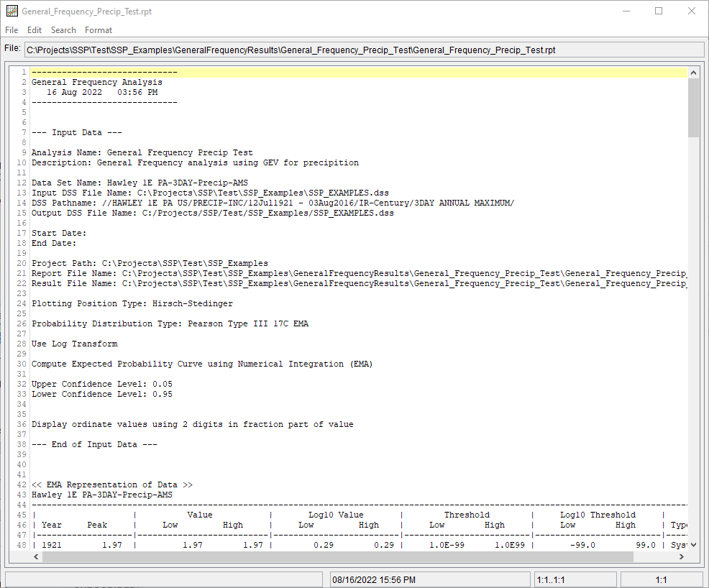Click 'Lower Confidence Level: 0.95'
709x588 pixels.
point(101,394)
